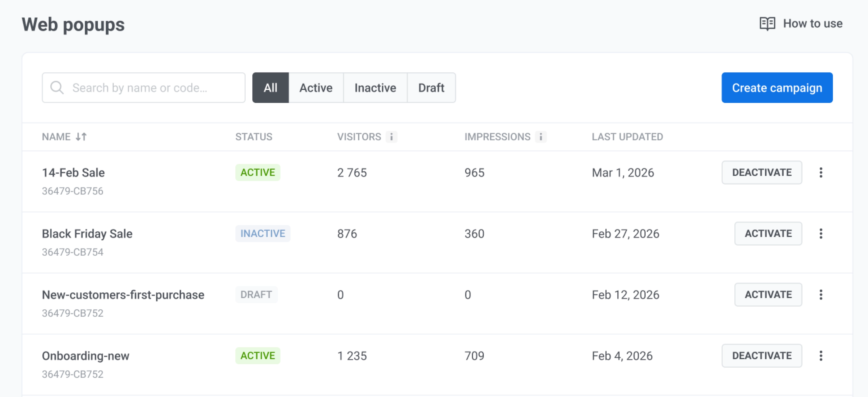Click the Feb 4, 2026 date
The height and width of the screenshot is (397, 868).
tap(622, 356)
